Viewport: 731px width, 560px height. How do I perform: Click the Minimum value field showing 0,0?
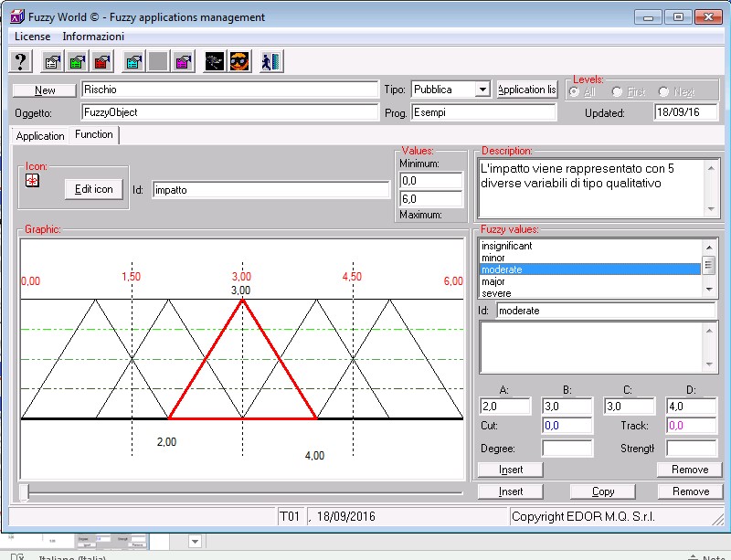click(431, 181)
